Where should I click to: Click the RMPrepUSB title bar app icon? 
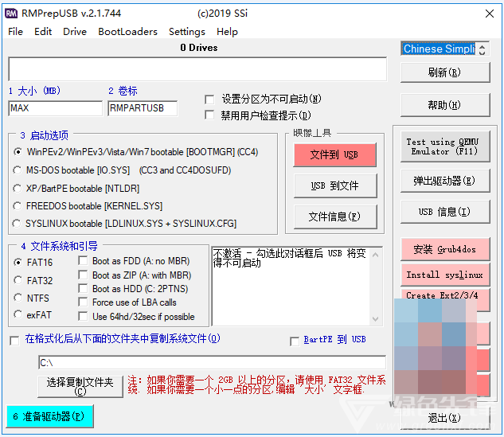pyautogui.click(x=11, y=14)
